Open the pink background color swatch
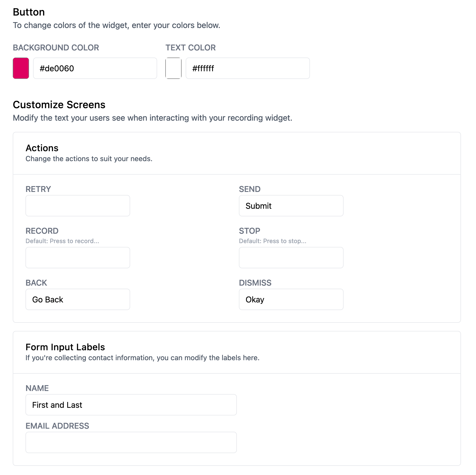This screenshot has height=475, width=476. click(x=21, y=68)
